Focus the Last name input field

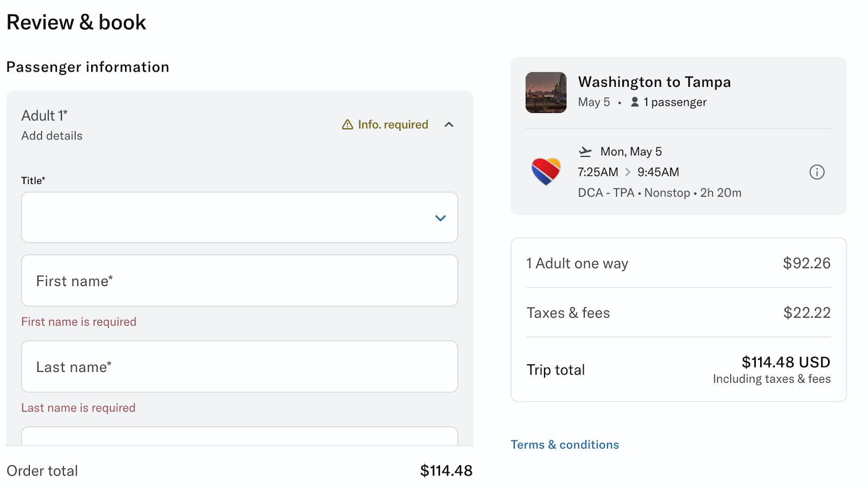[239, 366]
